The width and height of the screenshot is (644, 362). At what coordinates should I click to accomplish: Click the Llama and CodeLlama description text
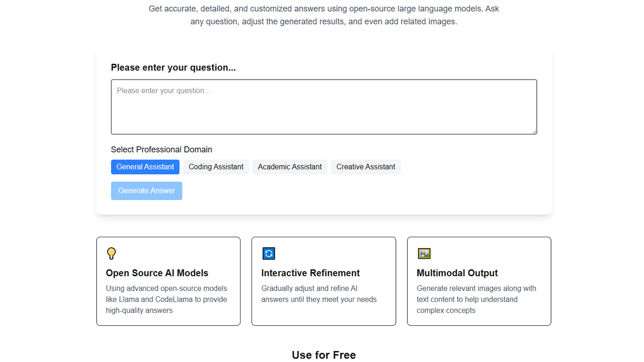point(166,299)
